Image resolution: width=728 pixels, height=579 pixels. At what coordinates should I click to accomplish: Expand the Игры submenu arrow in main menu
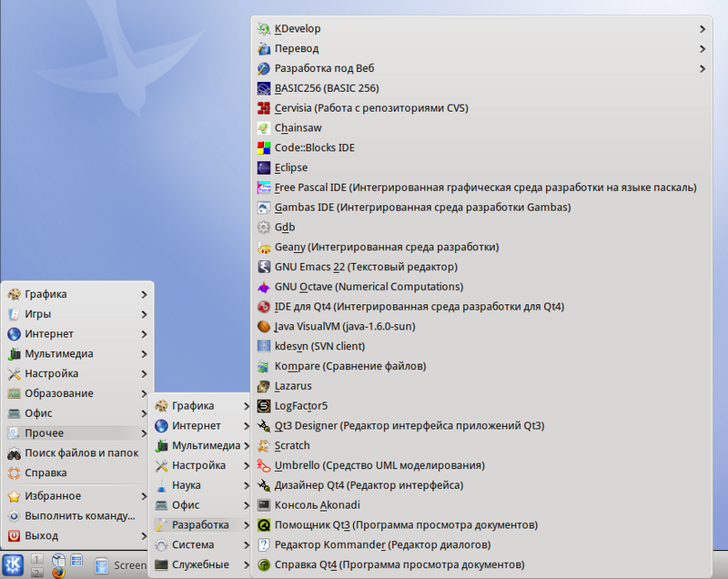(144, 314)
